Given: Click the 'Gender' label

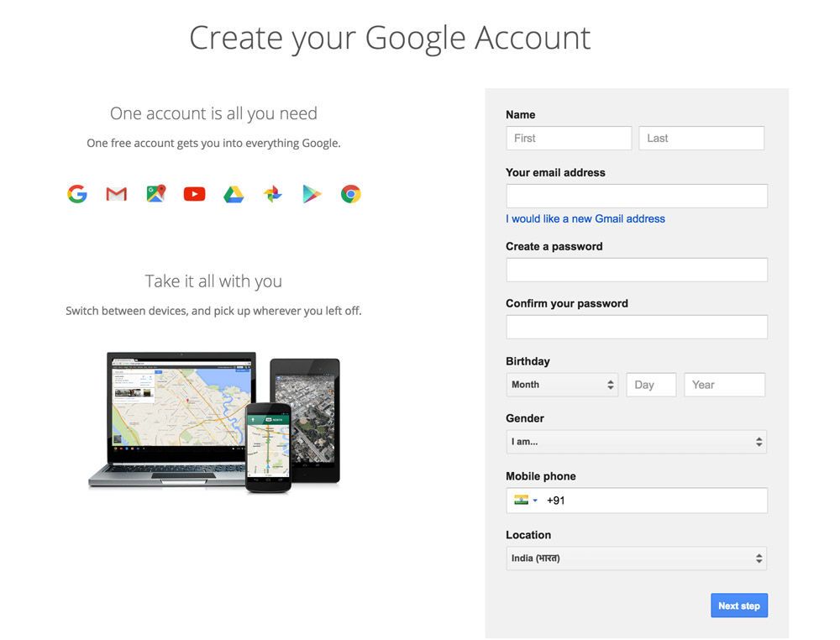Looking at the screenshot, I should 524,418.
